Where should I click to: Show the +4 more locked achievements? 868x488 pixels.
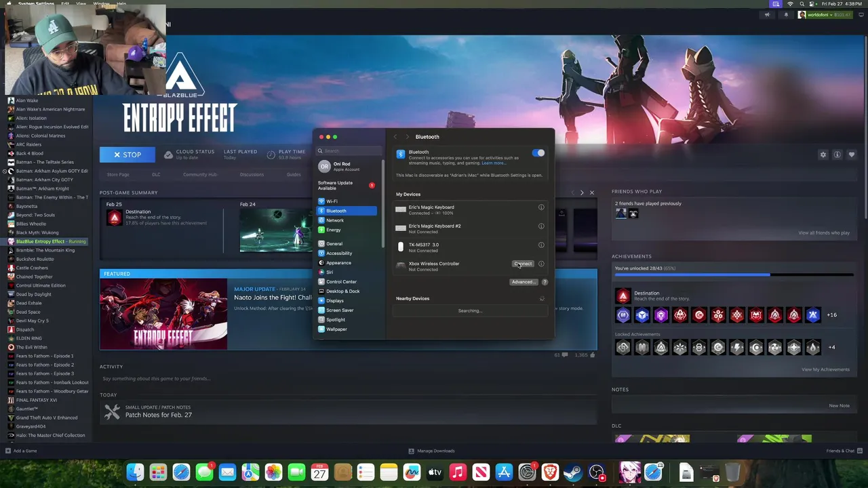831,347
